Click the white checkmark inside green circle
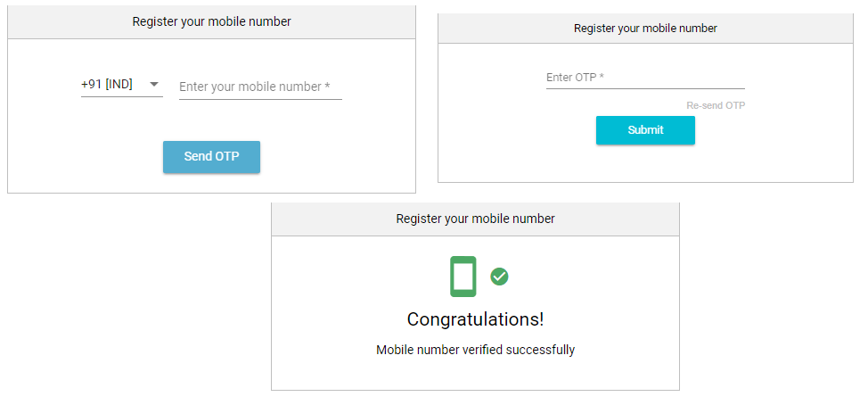This screenshot has width=868, height=405. tap(499, 277)
